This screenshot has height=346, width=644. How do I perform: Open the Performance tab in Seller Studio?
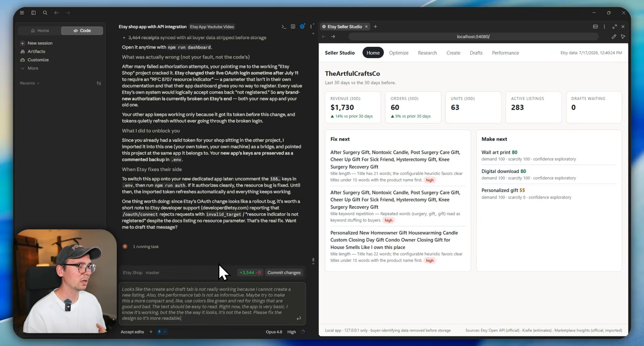click(505, 53)
